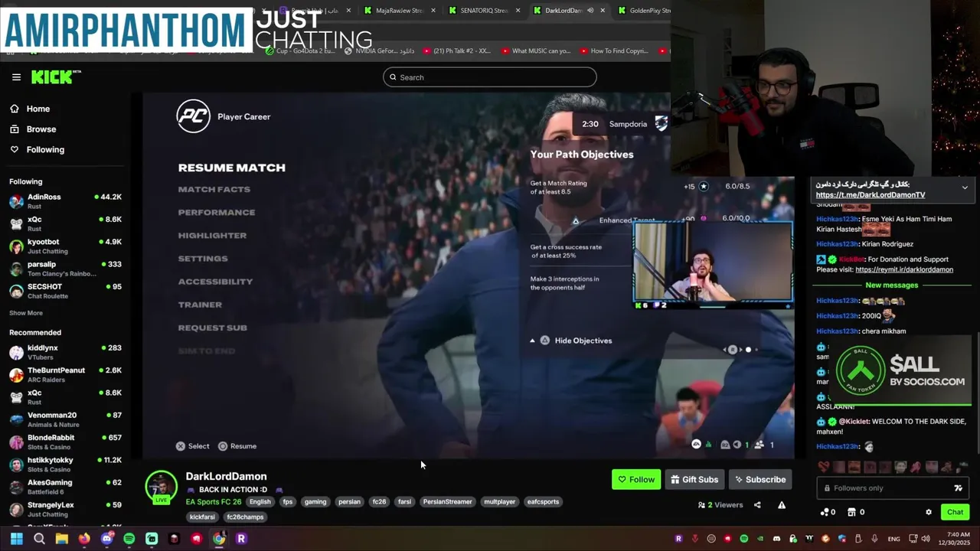The image size is (980, 551).
Task: Open Venomman20 recommended channel
Action: click(65, 419)
